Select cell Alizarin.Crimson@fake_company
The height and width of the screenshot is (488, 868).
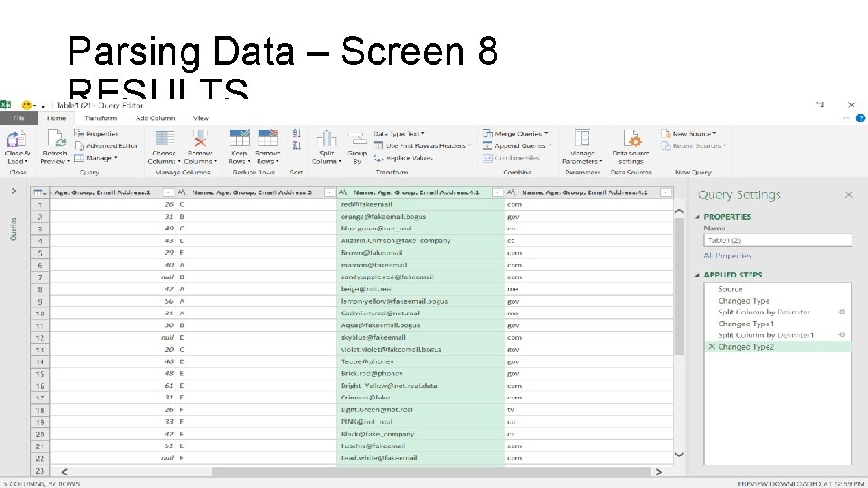coord(420,240)
